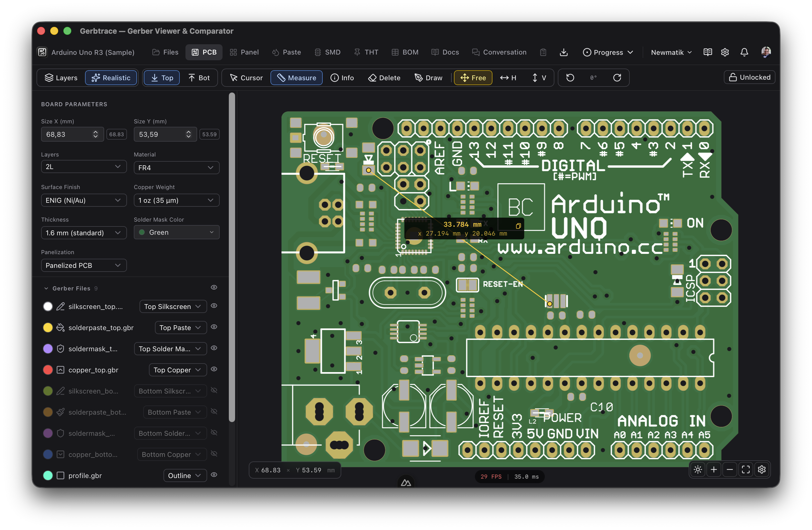The width and height of the screenshot is (812, 530).
Task: Open the notifications bell
Action: click(744, 52)
